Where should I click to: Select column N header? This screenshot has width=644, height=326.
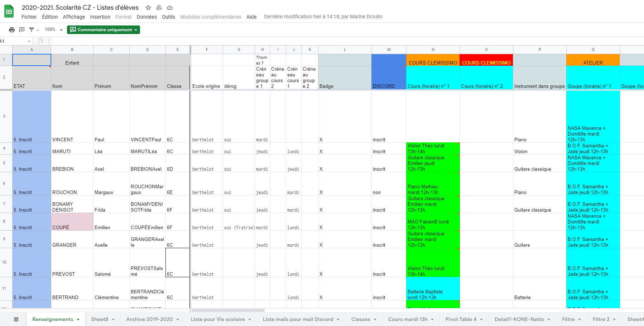433,49
